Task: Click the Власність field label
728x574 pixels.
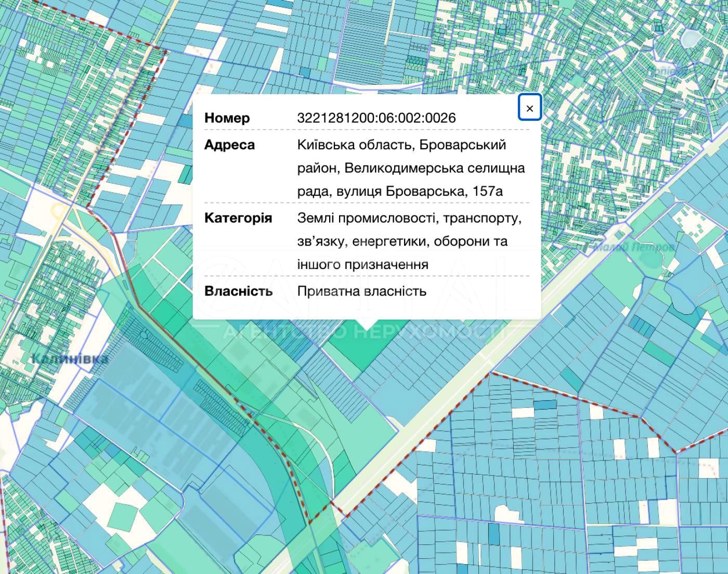Action: 238,291
